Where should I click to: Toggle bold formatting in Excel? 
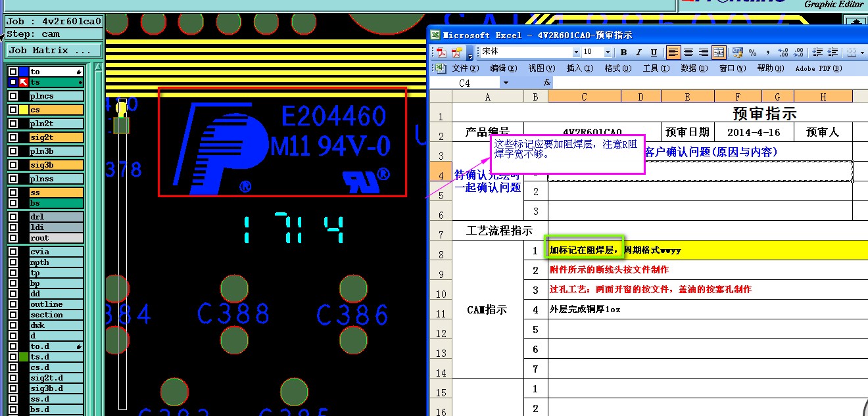point(623,53)
